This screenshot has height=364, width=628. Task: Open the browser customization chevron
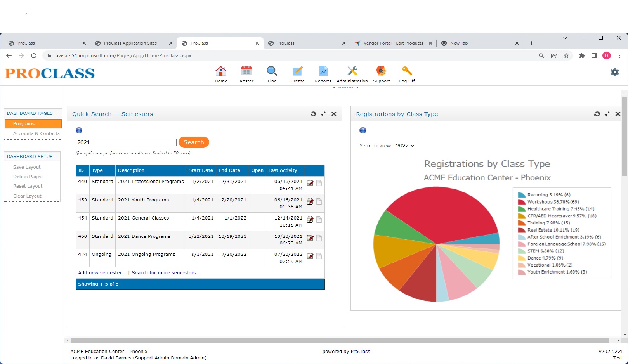tap(565, 38)
